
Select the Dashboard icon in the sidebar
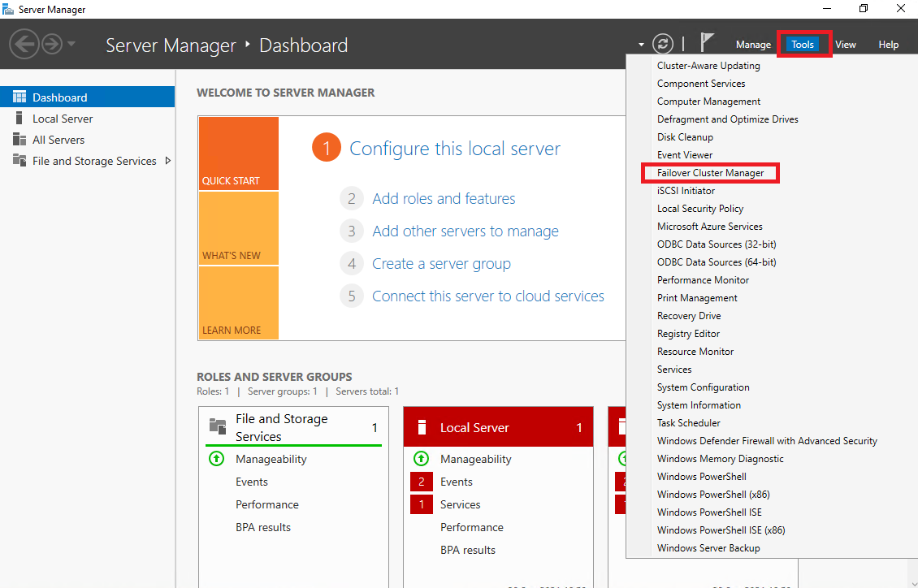tap(19, 97)
